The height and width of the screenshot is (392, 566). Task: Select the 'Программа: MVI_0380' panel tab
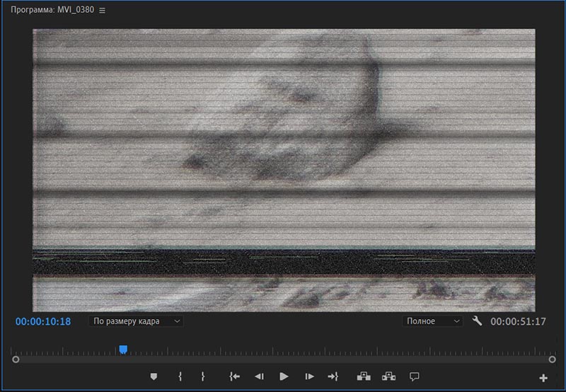pyautogui.click(x=52, y=10)
